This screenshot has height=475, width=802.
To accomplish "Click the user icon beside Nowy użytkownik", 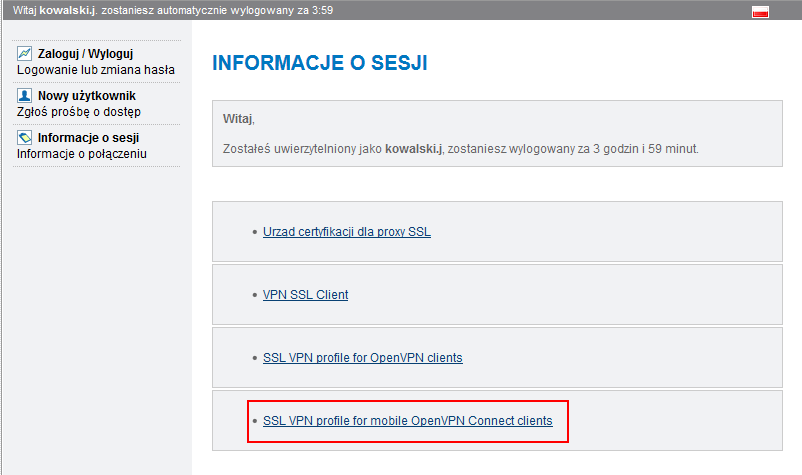I will click(24, 95).
